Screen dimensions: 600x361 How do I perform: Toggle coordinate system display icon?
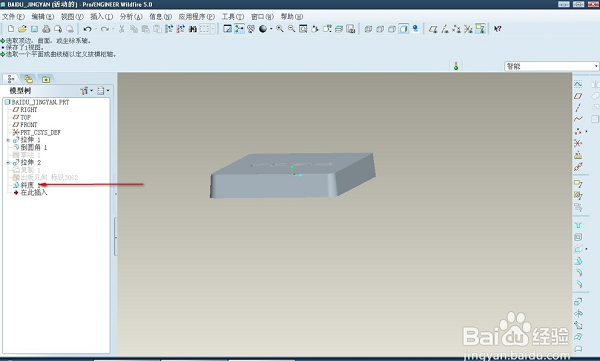click(x=468, y=29)
